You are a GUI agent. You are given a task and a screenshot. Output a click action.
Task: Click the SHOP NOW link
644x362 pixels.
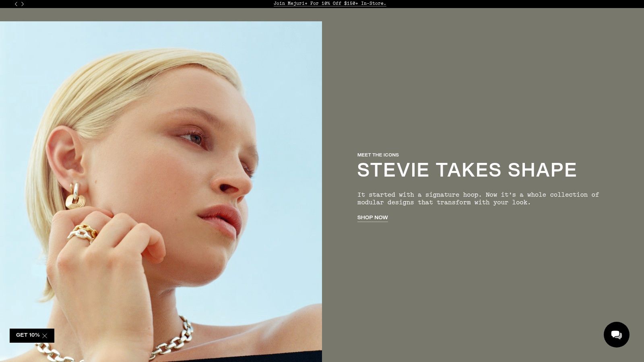[x=372, y=218]
